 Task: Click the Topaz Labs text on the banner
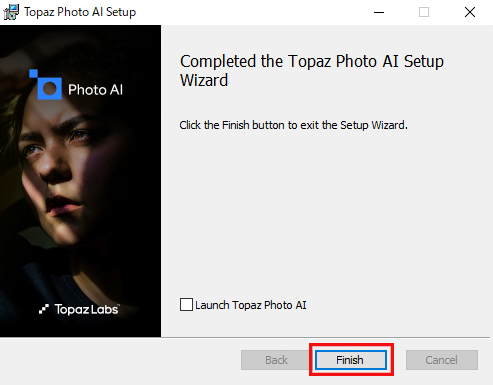click(87, 309)
